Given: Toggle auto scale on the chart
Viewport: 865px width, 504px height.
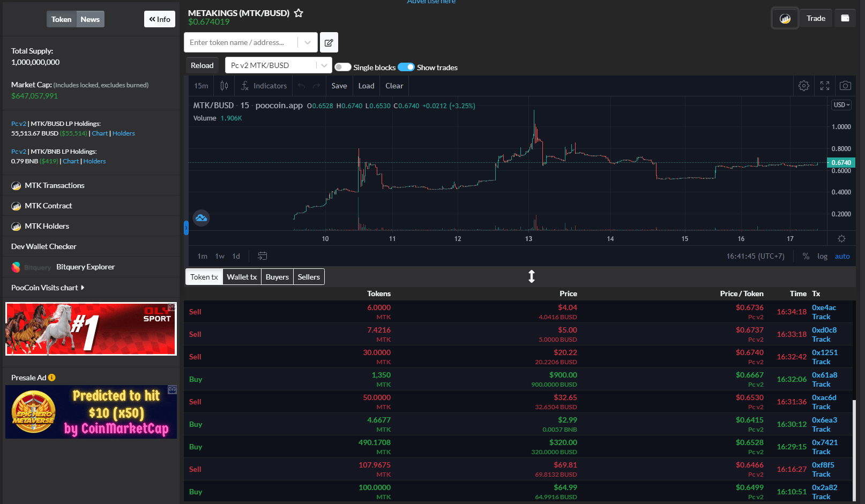Looking at the screenshot, I should [842, 256].
